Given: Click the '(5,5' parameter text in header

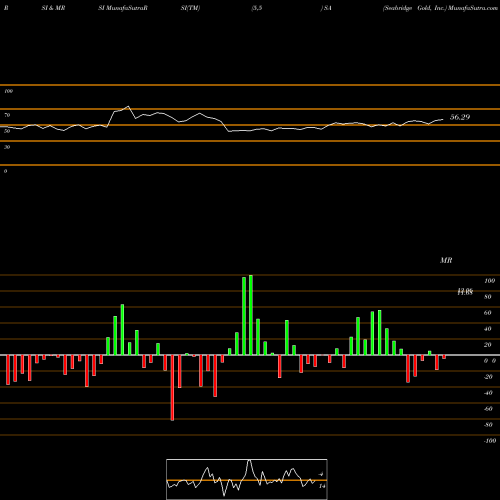Looking at the screenshot, I should click(x=257, y=8).
